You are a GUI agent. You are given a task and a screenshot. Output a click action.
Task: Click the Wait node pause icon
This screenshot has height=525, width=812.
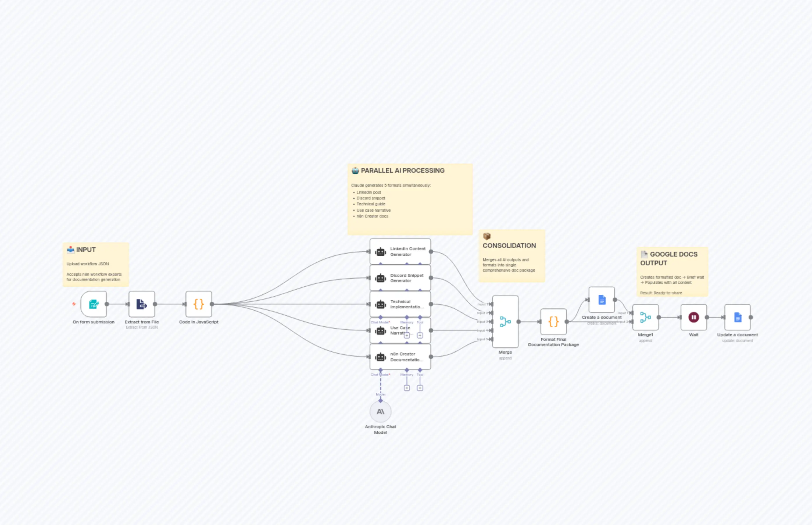[693, 317]
